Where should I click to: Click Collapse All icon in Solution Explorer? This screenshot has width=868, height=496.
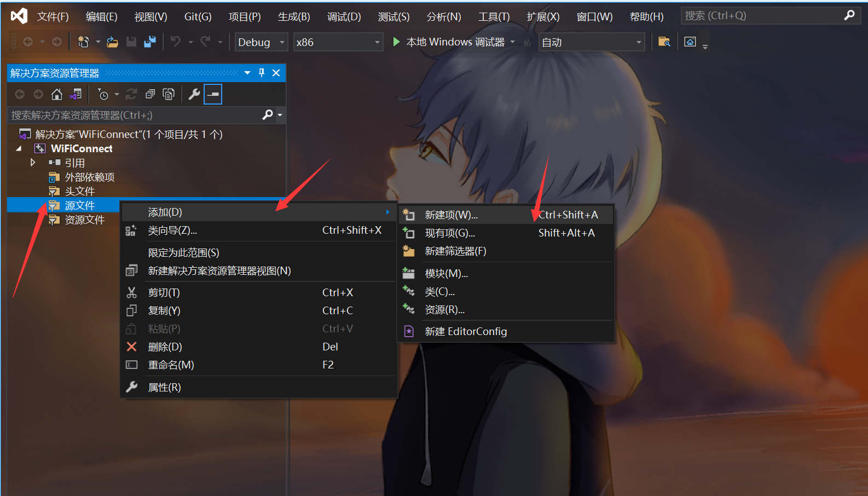click(150, 94)
